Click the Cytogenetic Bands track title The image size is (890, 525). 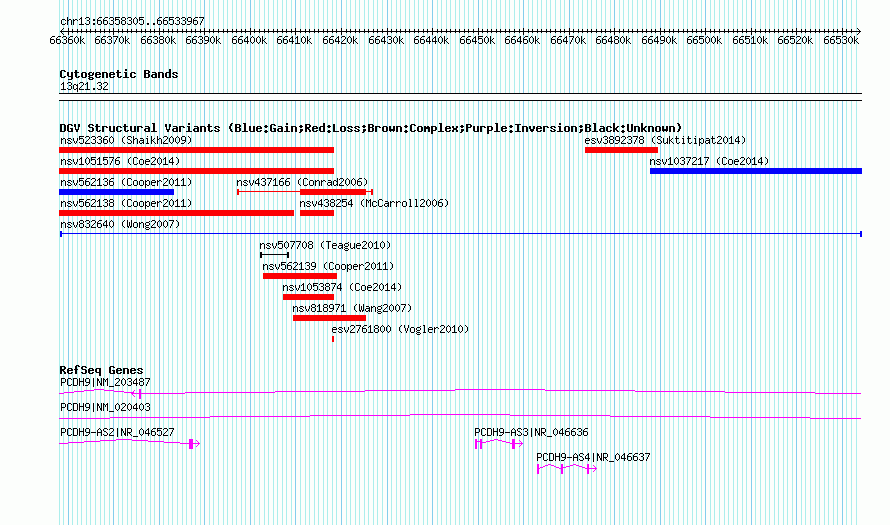[x=119, y=74]
